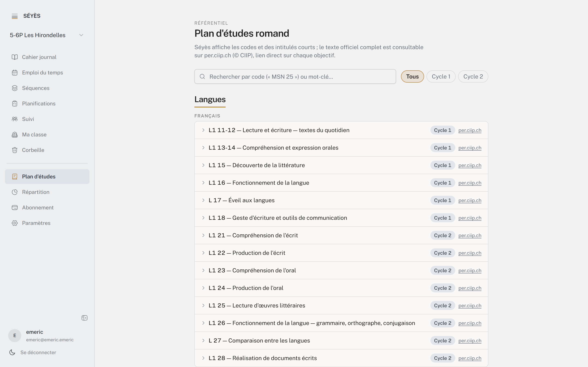The width and height of the screenshot is (588, 367).
Task: Click the Séquences layers icon
Action: (x=14, y=88)
